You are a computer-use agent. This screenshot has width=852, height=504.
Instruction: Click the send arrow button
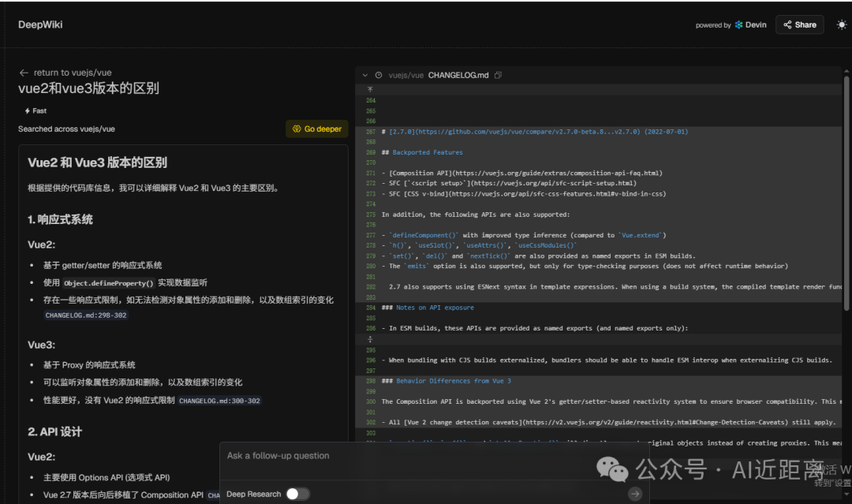(634, 495)
